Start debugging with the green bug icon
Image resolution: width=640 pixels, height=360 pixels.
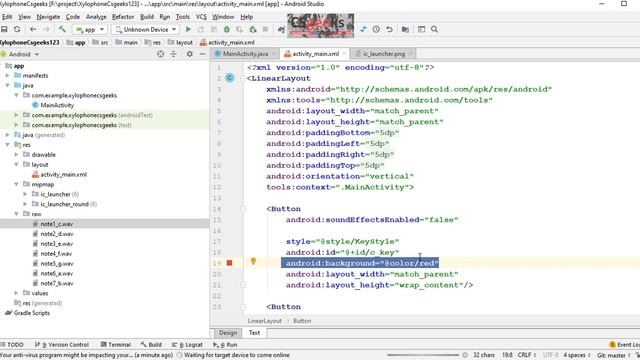(x=227, y=29)
